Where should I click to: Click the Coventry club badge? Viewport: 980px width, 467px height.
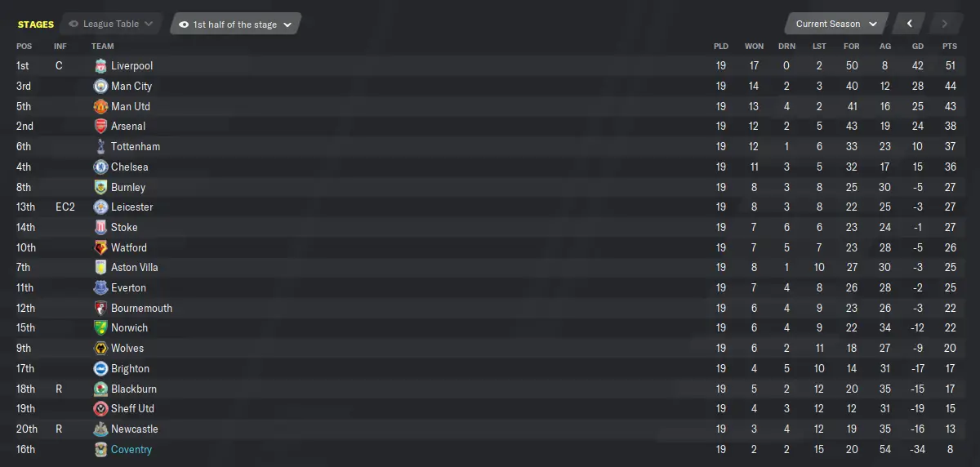(x=100, y=449)
